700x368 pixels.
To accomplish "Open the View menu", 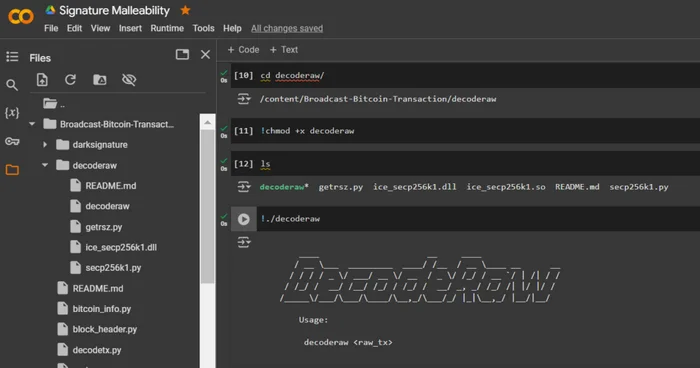I will pyautogui.click(x=100, y=28).
